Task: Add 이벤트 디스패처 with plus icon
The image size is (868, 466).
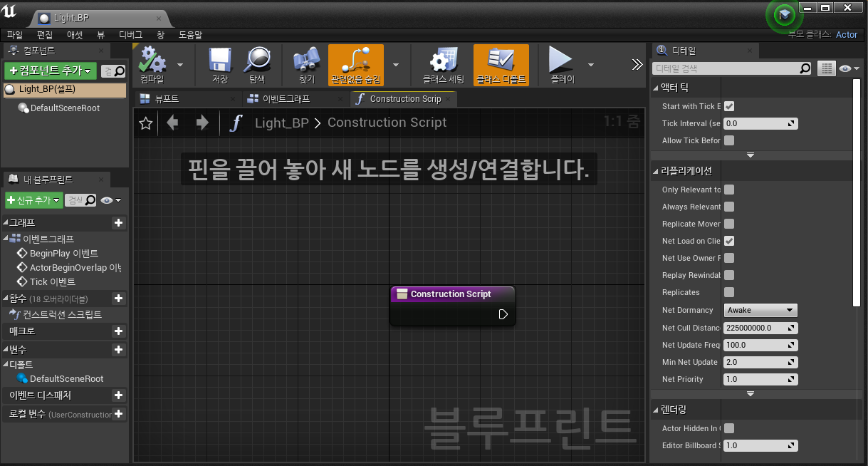Action: click(119, 395)
